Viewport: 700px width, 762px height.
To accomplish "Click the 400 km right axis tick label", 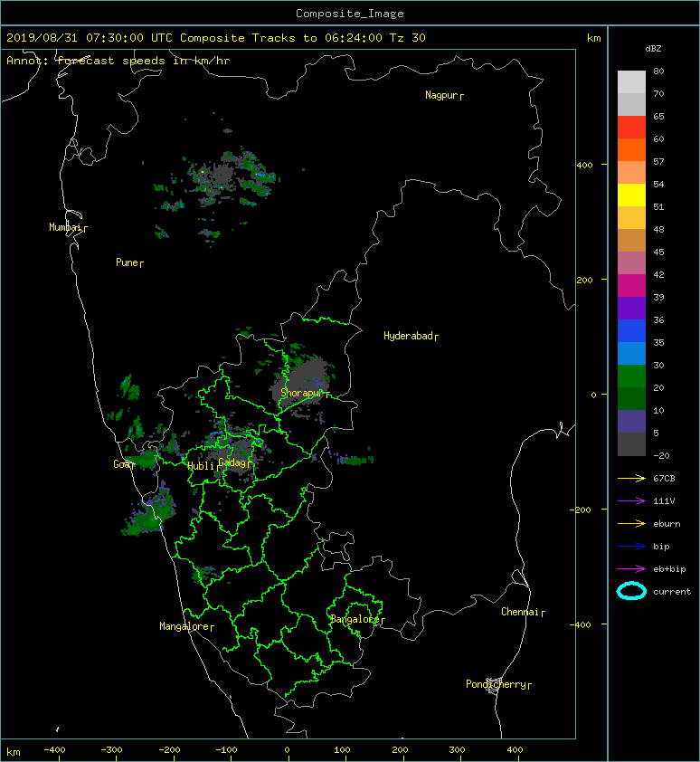I will 585,166.
